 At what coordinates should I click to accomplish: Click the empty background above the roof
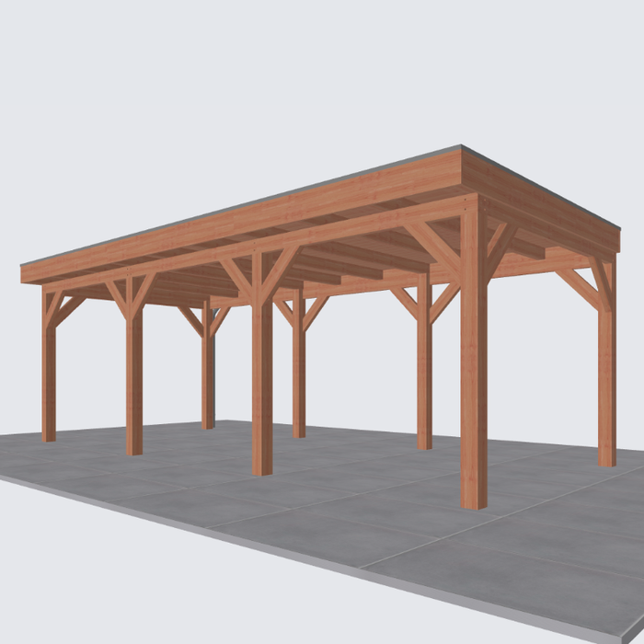[276, 83]
